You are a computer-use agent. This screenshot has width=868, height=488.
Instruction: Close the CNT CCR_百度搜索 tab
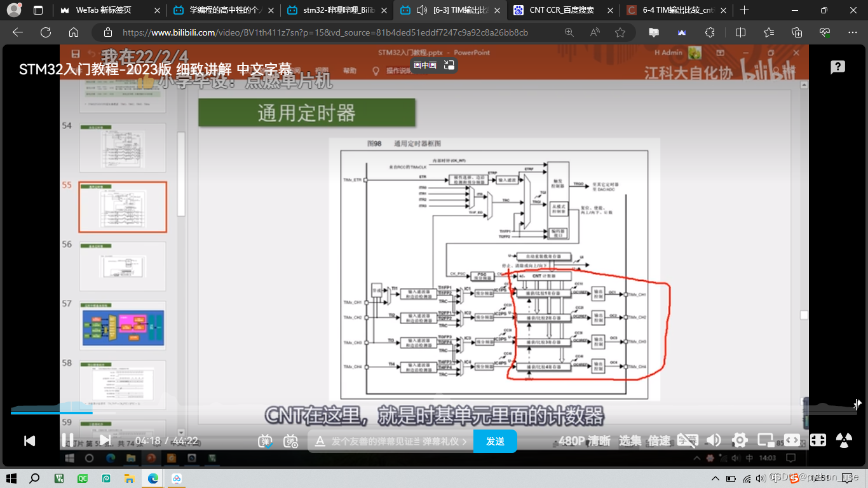pos(610,10)
